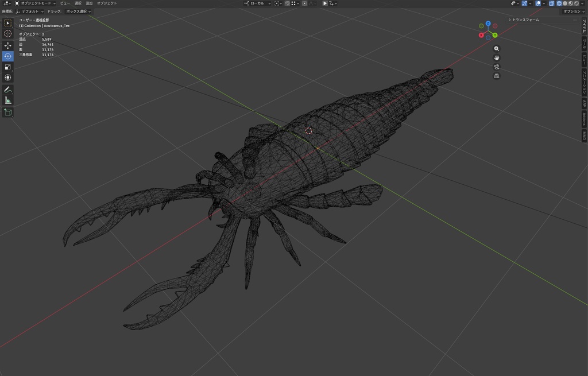Open the 選択 menu
The image size is (588, 376).
(78, 3)
